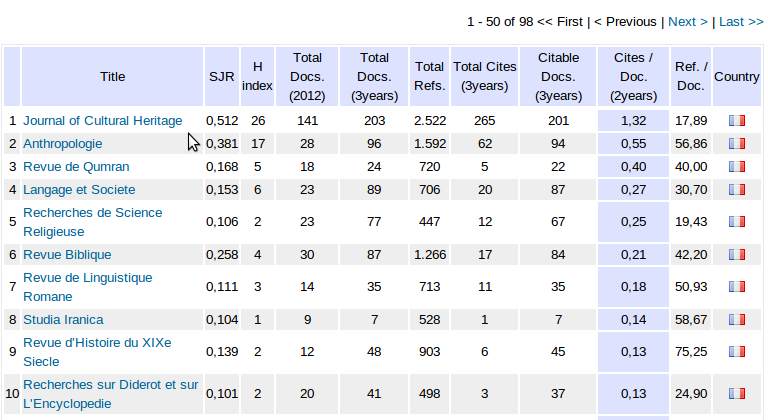The image size is (768, 420).
Task: Click flag in Revue de Linguistique Romane row
Action: click(737, 286)
